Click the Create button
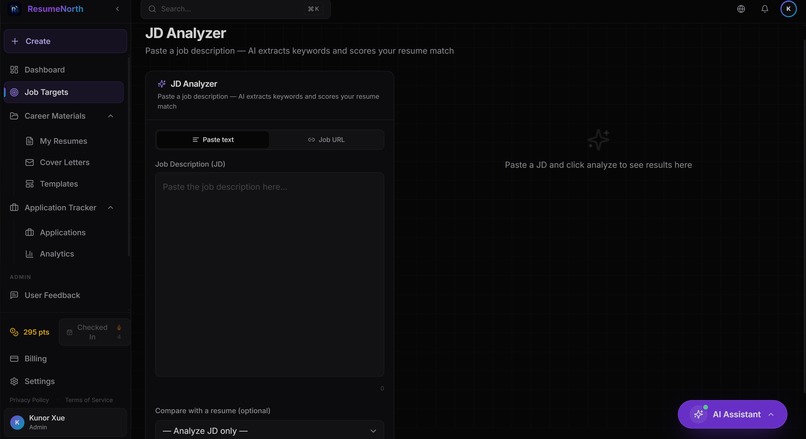 tap(65, 41)
